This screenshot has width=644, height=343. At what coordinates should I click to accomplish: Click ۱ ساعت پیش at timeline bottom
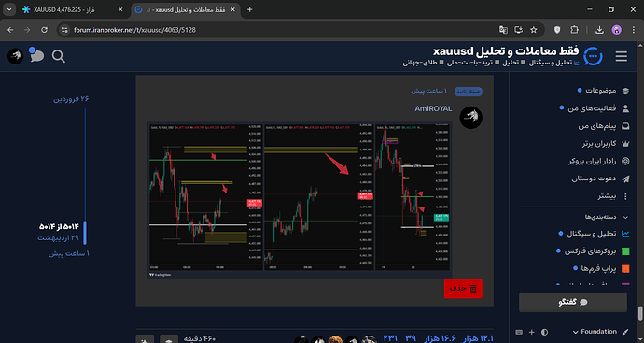click(69, 254)
